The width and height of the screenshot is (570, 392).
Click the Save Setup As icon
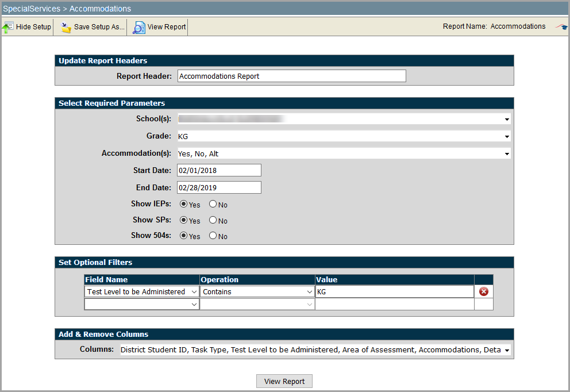[66, 27]
